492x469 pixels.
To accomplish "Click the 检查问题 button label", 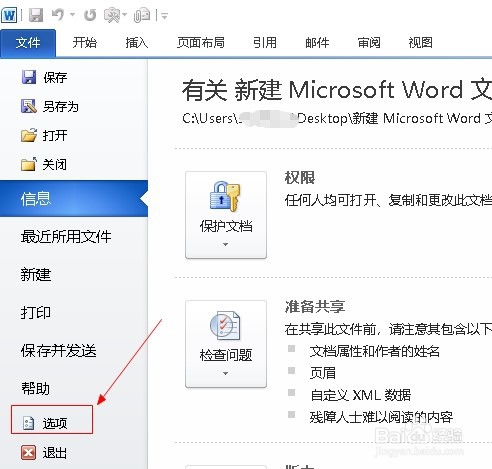I will [226, 355].
